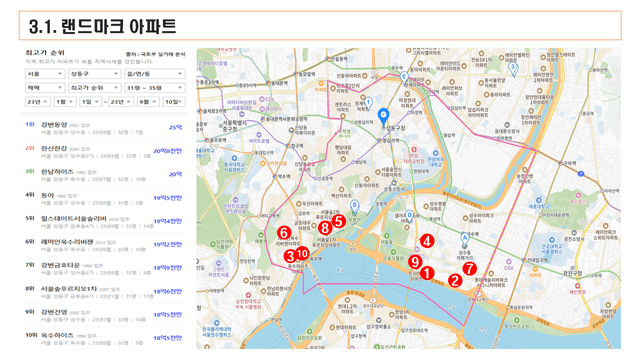Select blue map pin labeled E
640x360 pixels.
[404, 78]
